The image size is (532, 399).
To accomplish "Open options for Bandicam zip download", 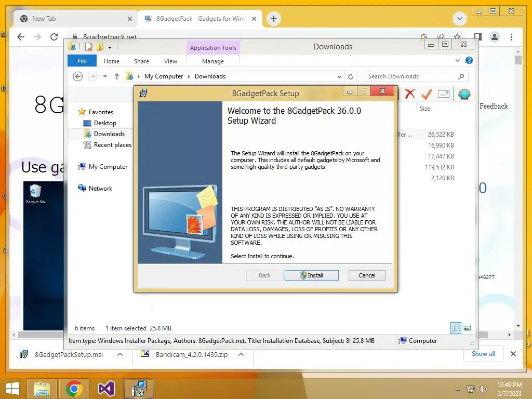I will (241, 354).
